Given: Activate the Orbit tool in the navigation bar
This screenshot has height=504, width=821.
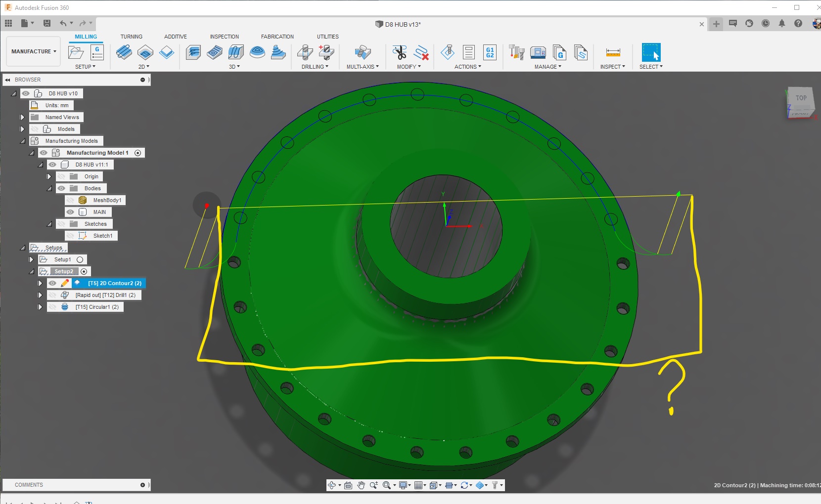Looking at the screenshot, I should pos(332,485).
